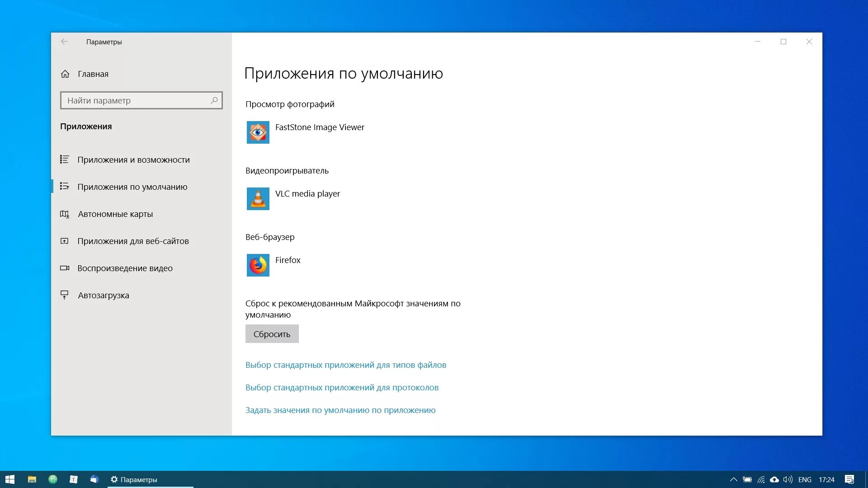The width and height of the screenshot is (868, 488).
Task: Open Приложения для веб-сайтов section
Action: [x=142, y=241]
